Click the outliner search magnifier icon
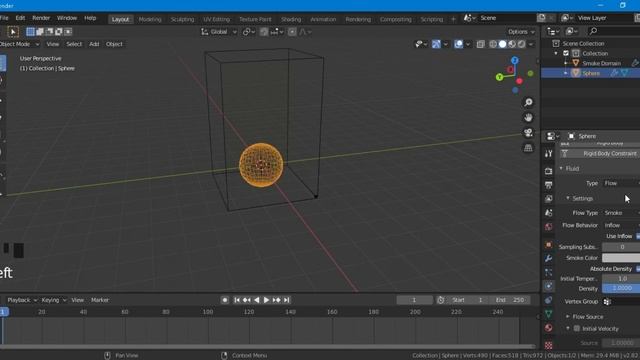This screenshot has width=640, height=360. tap(593, 31)
